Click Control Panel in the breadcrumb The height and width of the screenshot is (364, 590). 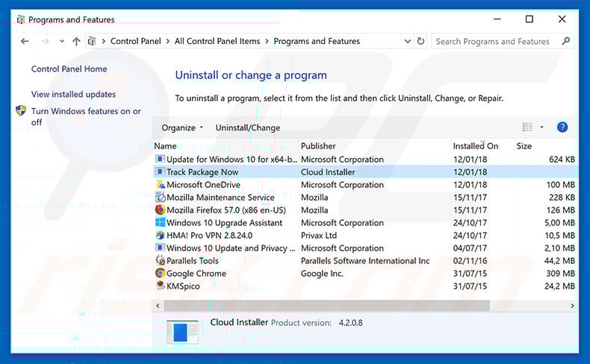[x=135, y=41]
